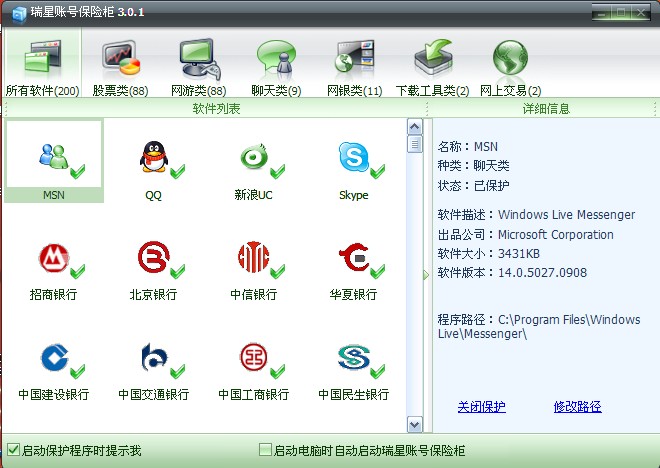Click 关闭保护 link

pos(482,407)
